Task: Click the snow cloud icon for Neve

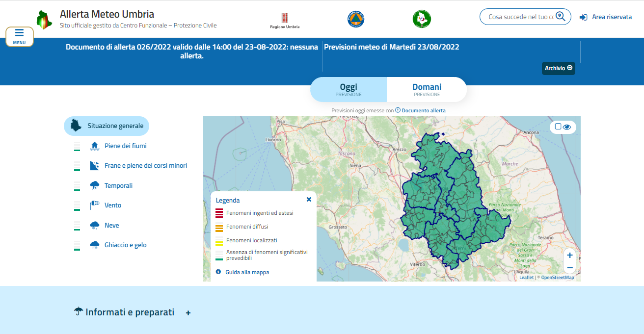Action: (x=95, y=225)
